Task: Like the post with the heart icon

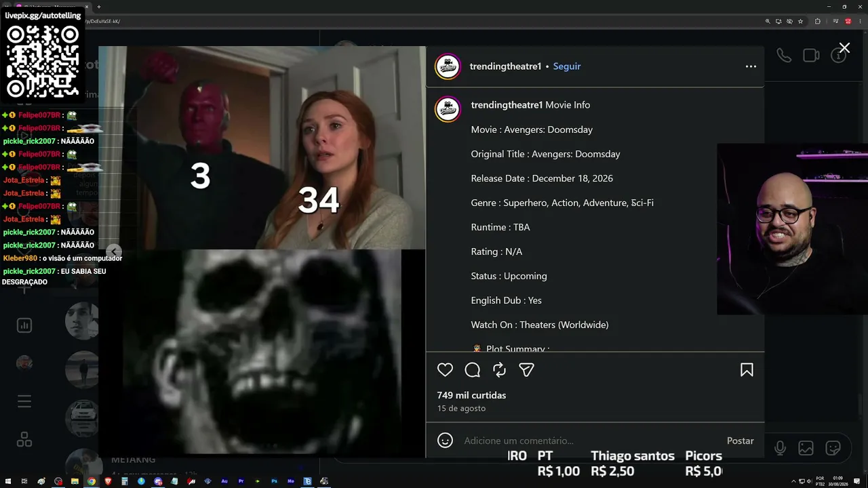Action: pyautogui.click(x=445, y=370)
